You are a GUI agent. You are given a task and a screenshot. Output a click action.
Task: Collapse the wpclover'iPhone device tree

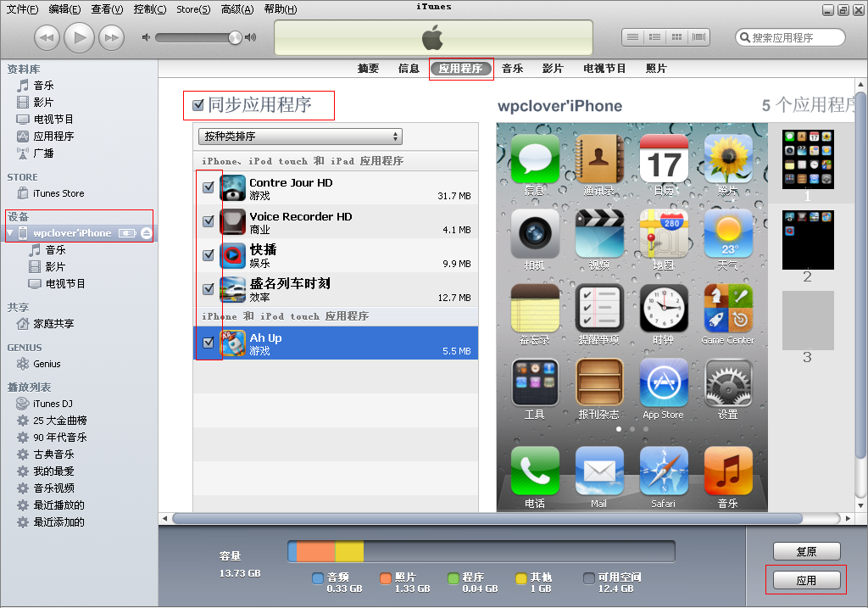tap(10, 233)
